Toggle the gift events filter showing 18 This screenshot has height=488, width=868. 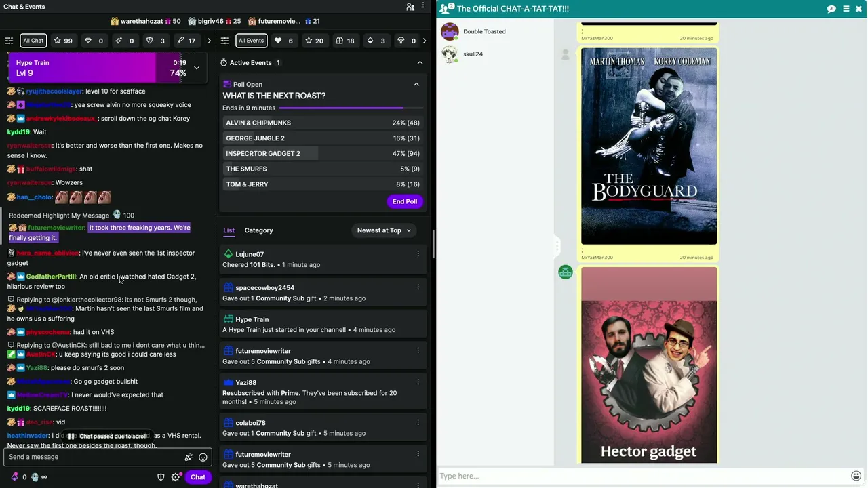[344, 41]
